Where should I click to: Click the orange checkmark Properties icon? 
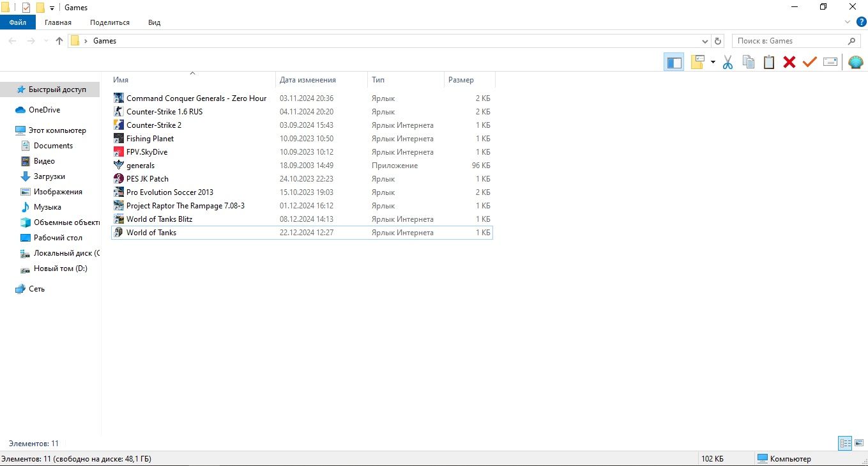point(810,62)
